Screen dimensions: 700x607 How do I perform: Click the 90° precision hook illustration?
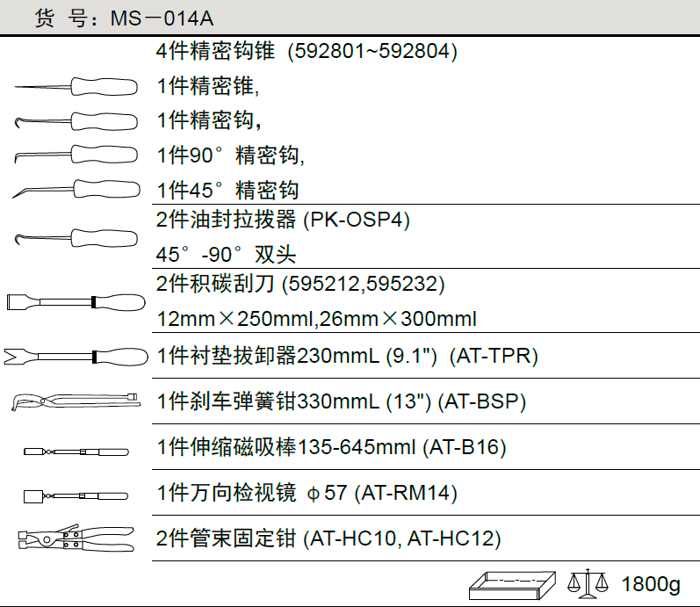pyautogui.click(x=76, y=155)
